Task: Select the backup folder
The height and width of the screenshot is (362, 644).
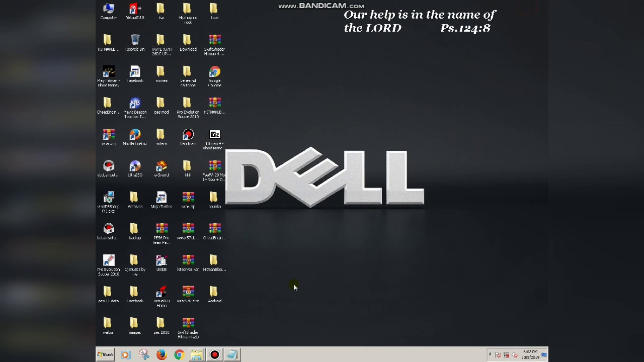Action: [x=135, y=232]
